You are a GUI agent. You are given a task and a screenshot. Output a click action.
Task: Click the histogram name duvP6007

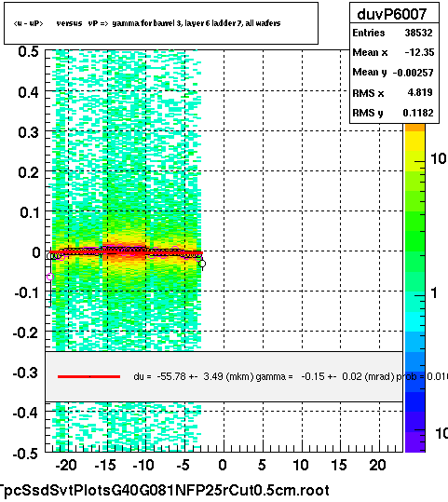(391, 14)
